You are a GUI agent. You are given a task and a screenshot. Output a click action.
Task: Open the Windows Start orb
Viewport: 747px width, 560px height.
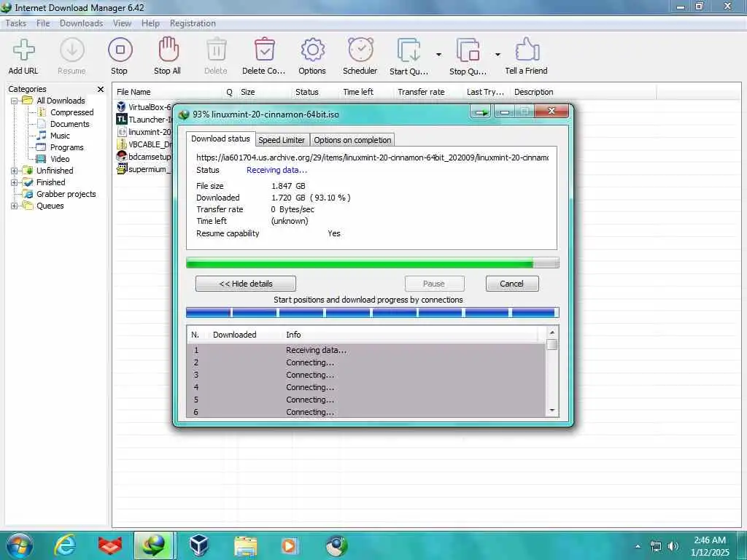point(20,545)
